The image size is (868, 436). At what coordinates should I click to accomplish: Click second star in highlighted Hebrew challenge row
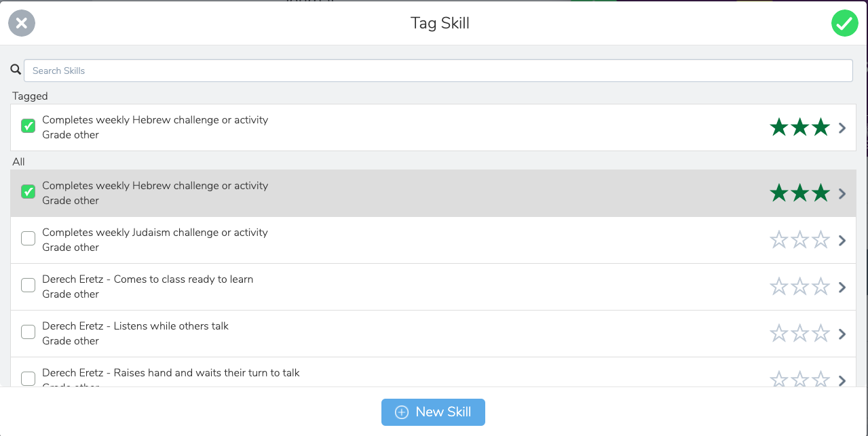[799, 193]
